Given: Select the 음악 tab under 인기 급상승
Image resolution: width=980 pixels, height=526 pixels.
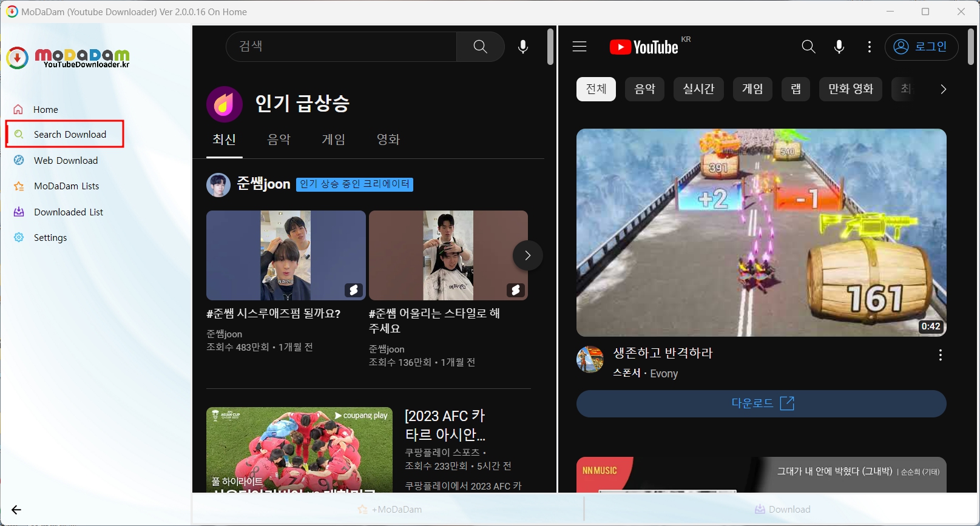Looking at the screenshot, I should pyautogui.click(x=279, y=140).
